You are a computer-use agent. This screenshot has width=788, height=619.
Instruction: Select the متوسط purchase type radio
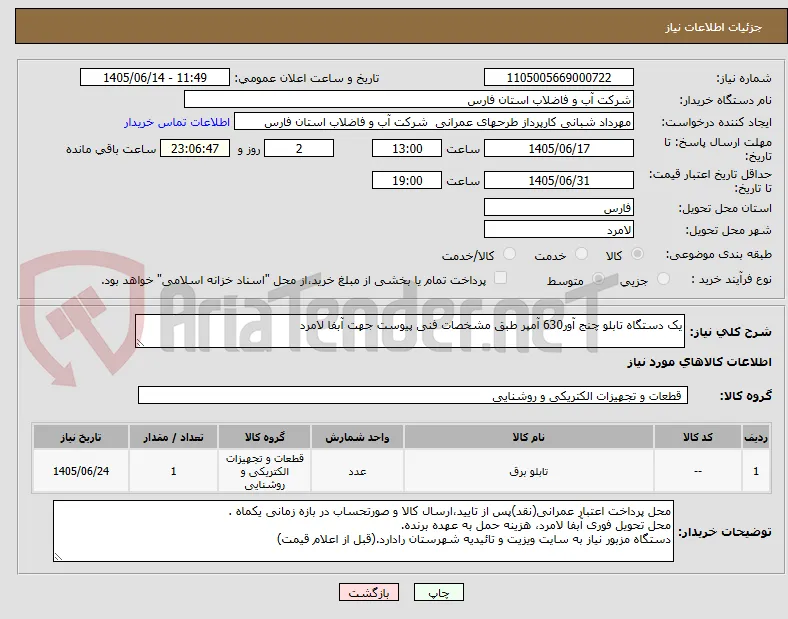(598, 278)
